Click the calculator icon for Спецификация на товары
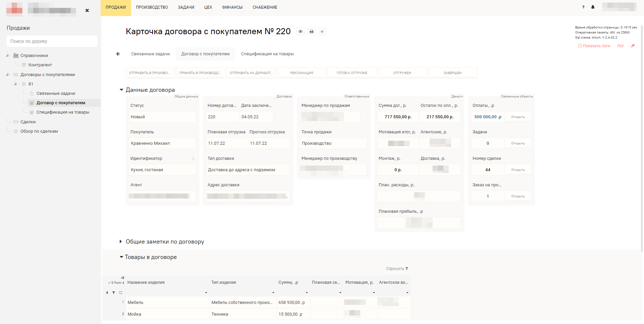 pos(32,112)
